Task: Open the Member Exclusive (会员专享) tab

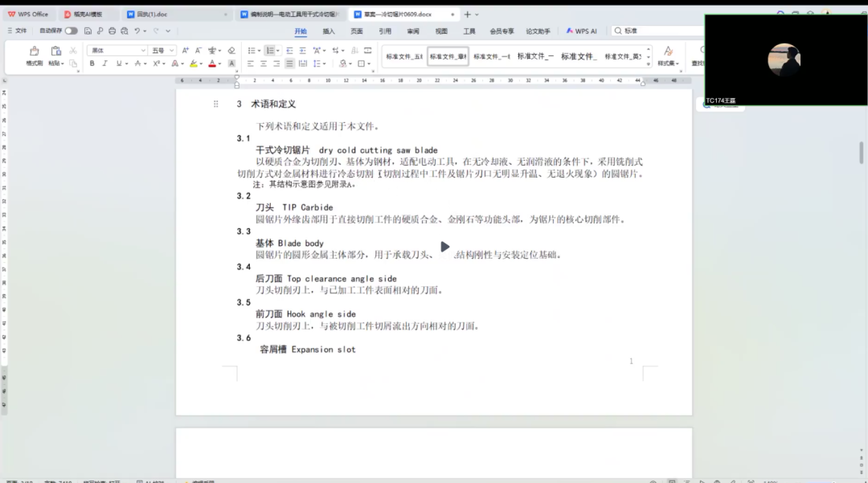Action: 502,31
